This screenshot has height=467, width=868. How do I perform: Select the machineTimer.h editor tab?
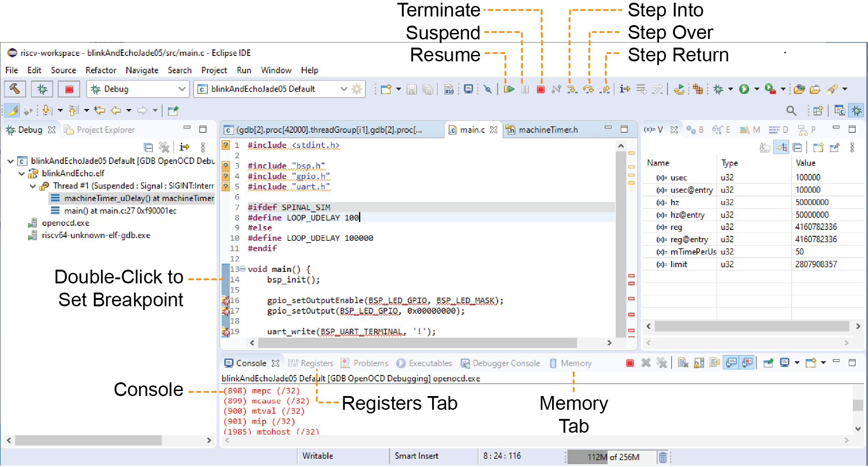pos(548,130)
